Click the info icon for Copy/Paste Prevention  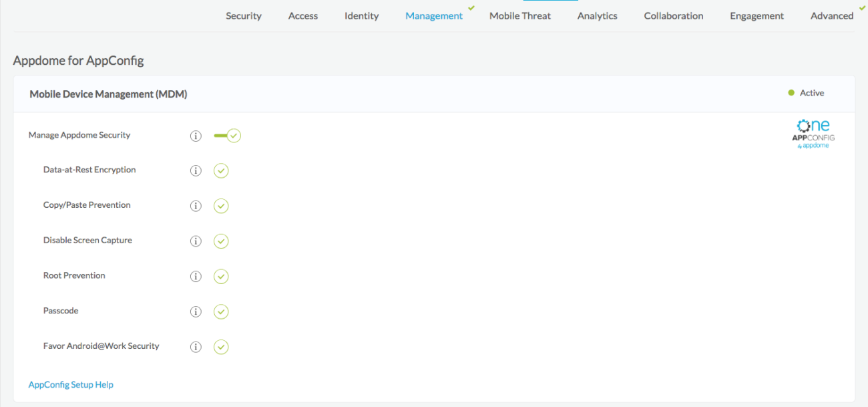196,206
